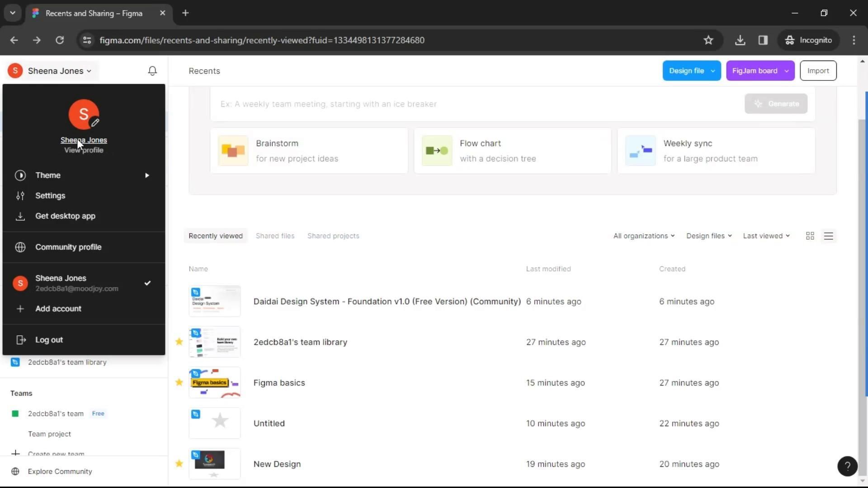This screenshot has height=488, width=868.
Task: Open the Last viewed sort dropdown
Action: 766,236
